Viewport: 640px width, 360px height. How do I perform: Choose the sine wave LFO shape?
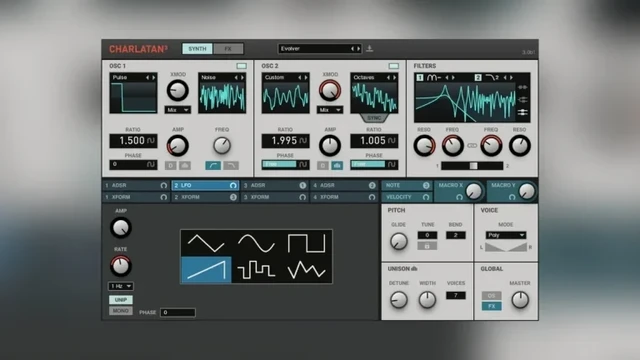[256, 243]
